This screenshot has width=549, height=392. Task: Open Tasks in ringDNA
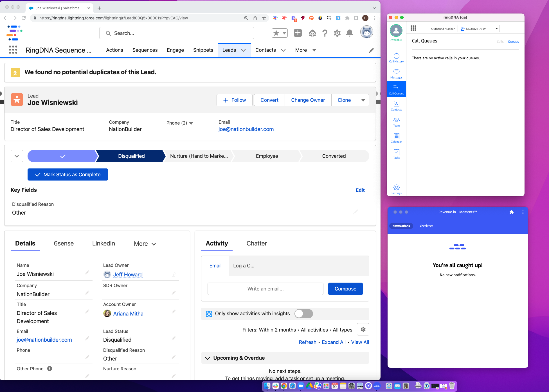point(396,154)
